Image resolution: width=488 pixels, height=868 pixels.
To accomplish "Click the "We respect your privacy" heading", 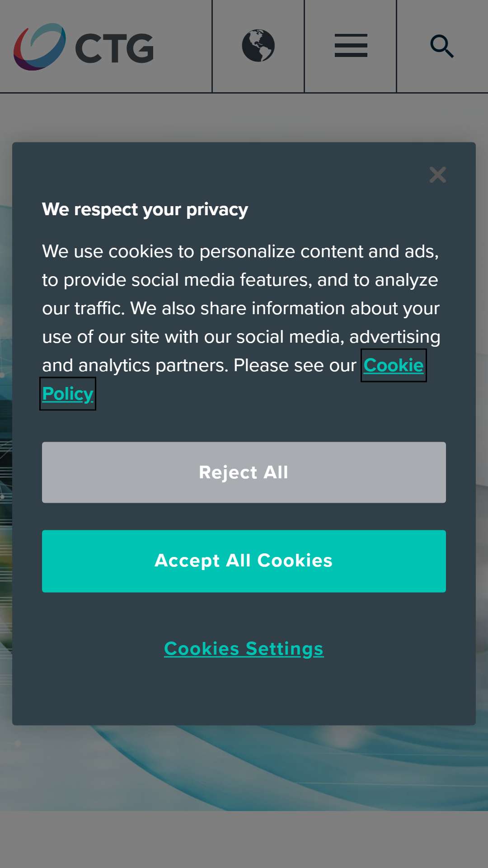I will tap(145, 209).
